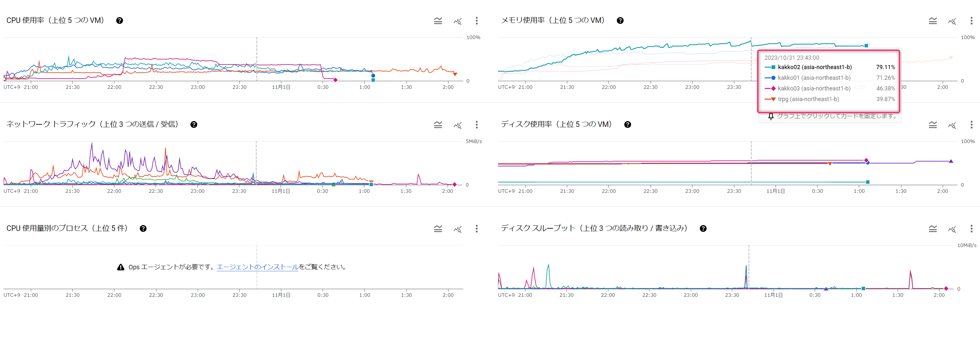The width and height of the screenshot is (980, 362).
Task: Open more options menu for CPU usage chart
Action: click(x=477, y=21)
